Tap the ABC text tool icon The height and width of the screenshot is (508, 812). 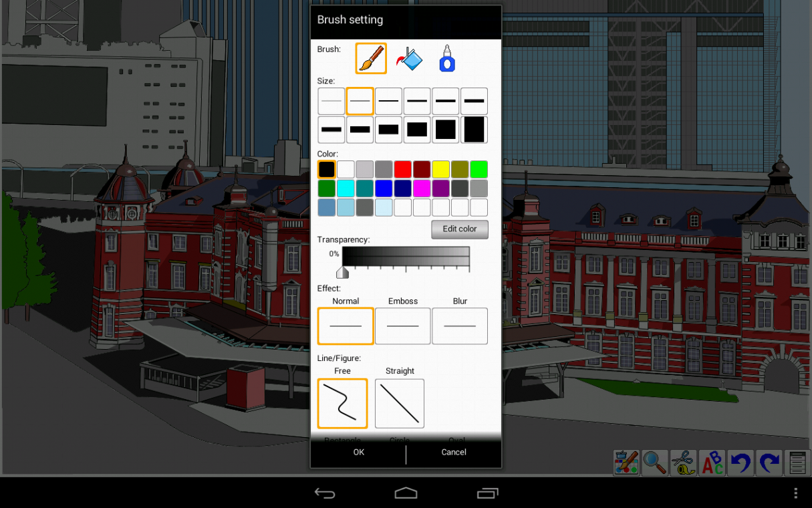pyautogui.click(x=712, y=463)
